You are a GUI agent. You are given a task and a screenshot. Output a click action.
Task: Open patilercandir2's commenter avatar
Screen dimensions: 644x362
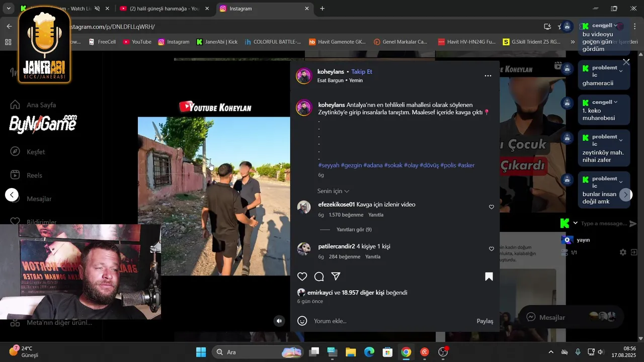coord(304,249)
